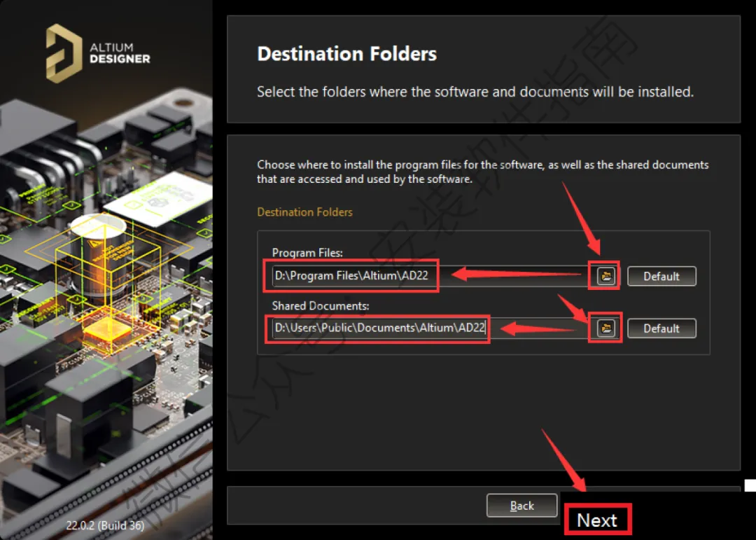Viewport: 756px width, 540px height.
Task: Focus the Program Files path input field
Action: coord(430,276)
